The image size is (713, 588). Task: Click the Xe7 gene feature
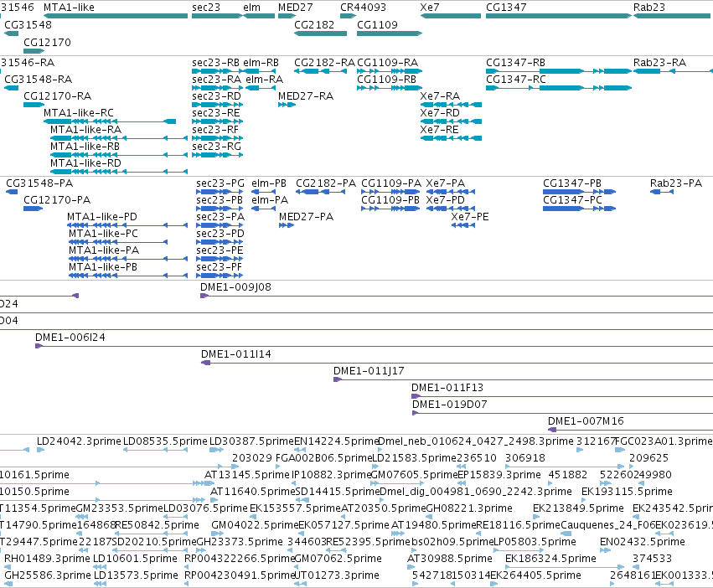(451, 16)
